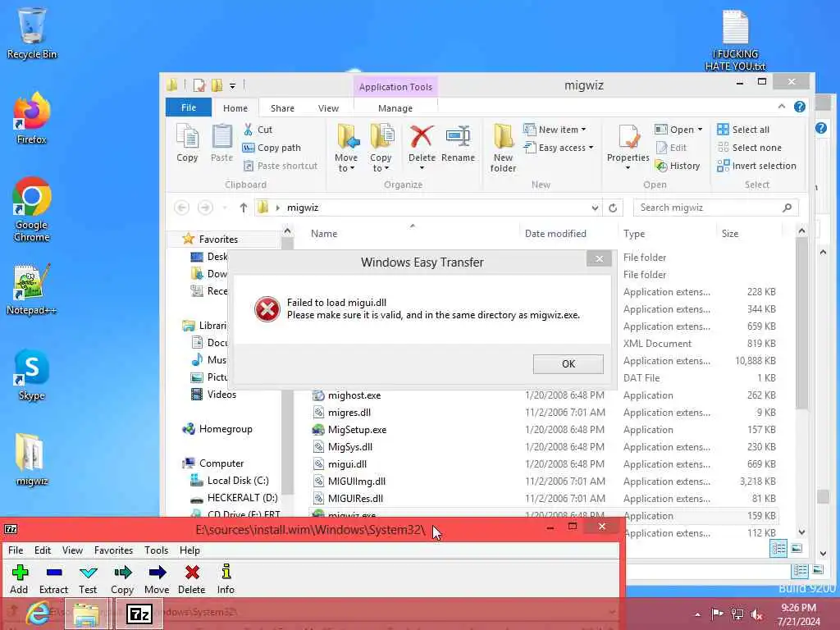
Task: Select Local Disk (C:) in the navigation pane
Action: tap(238, 481)
